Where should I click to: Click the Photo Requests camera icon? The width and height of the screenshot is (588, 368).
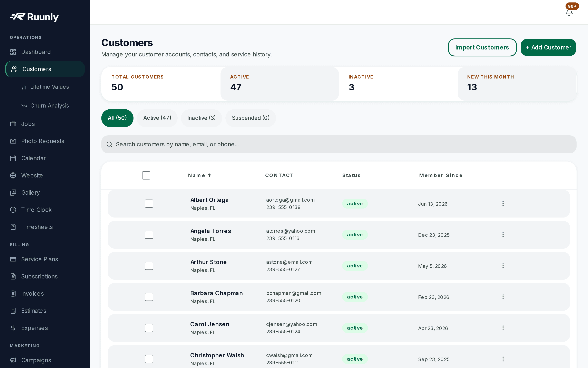click(13, 141)
